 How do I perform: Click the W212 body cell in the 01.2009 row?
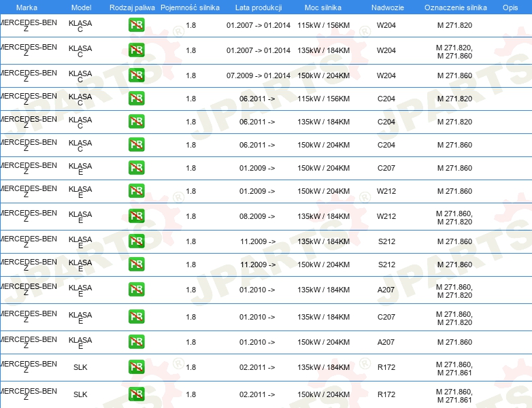pyautogui.click(x=386, y=191)
